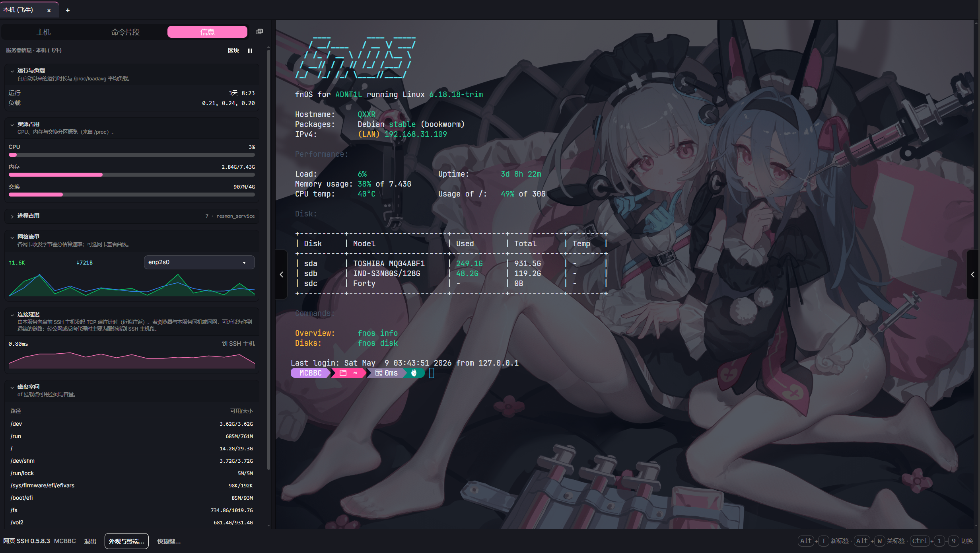
Task: Click the hostname QXXR in the terminal
Action: [x=366, y=114]
